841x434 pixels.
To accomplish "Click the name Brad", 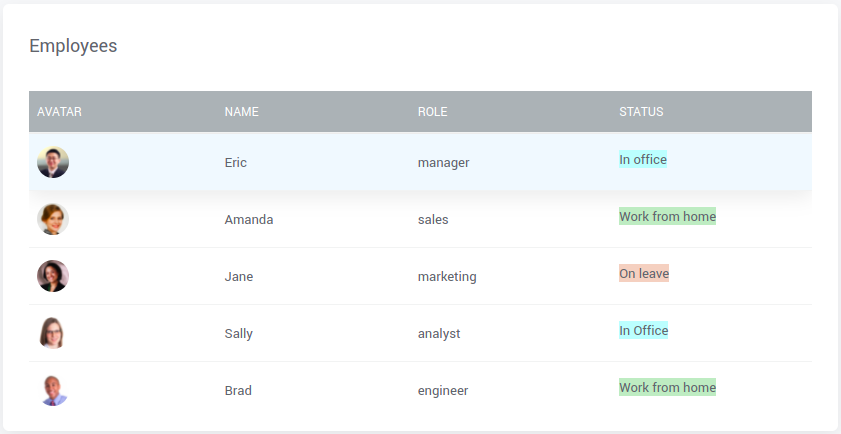I will coord(238,391).
